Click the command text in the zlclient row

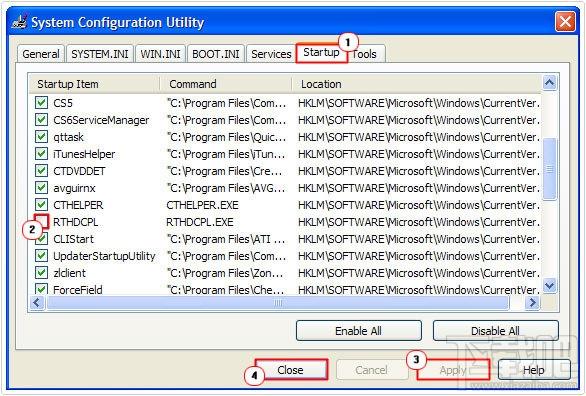pos(225,273)
